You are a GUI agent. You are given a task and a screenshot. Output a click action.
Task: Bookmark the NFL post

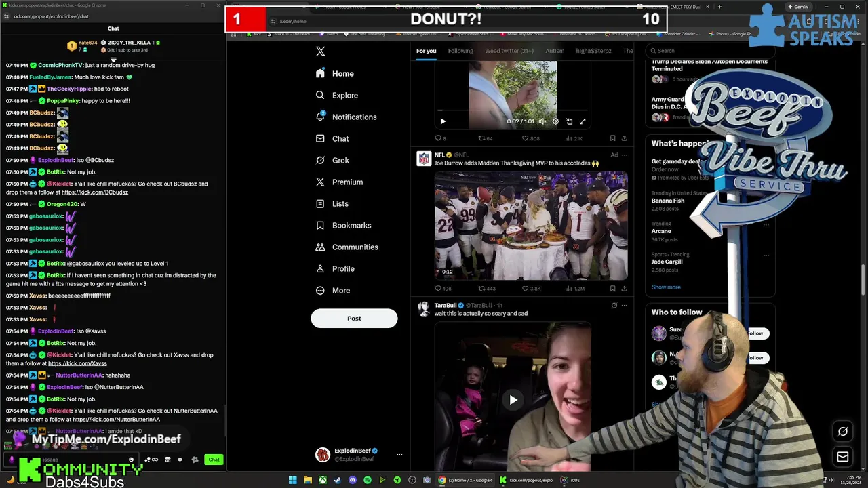[x=612, y=289]
